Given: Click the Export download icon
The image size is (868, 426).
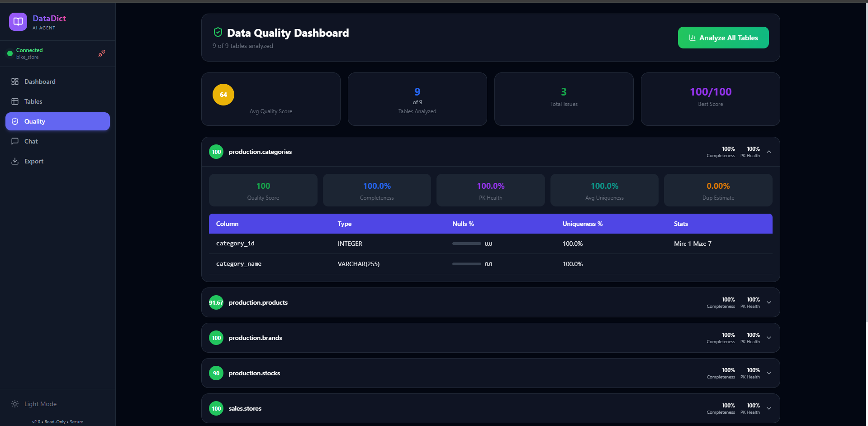Looking at the screenshot, I should pos(15,161).
